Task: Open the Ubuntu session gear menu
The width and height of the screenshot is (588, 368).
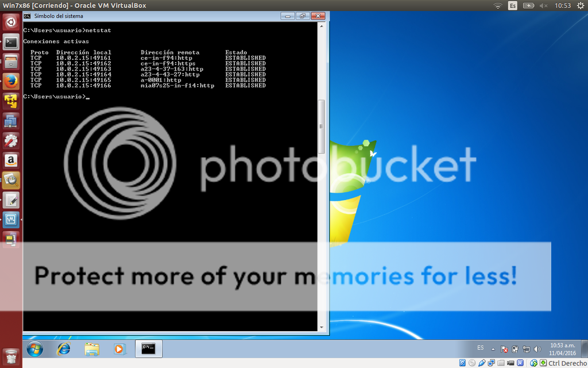Action: coord(581,6)
